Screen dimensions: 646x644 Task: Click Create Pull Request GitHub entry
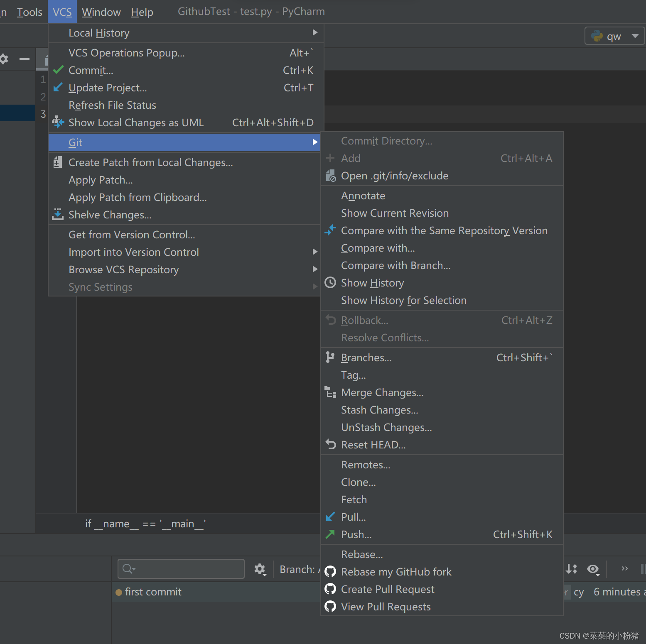442,589
